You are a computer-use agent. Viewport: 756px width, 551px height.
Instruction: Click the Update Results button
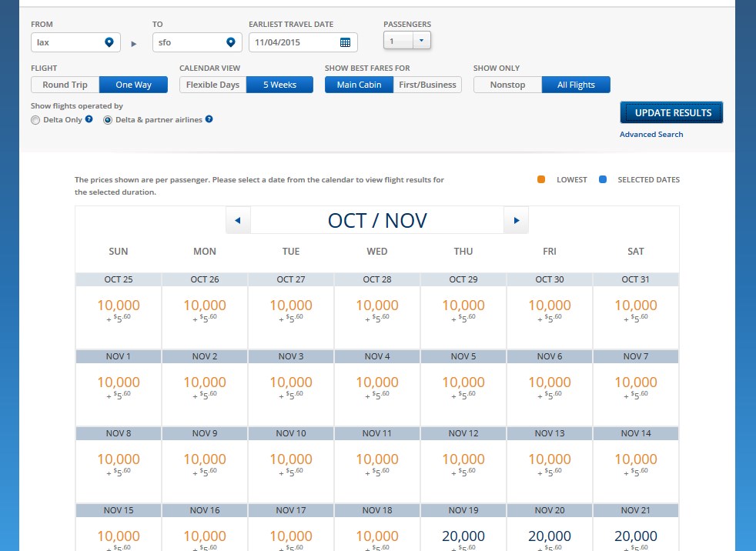tap(671, 112)
